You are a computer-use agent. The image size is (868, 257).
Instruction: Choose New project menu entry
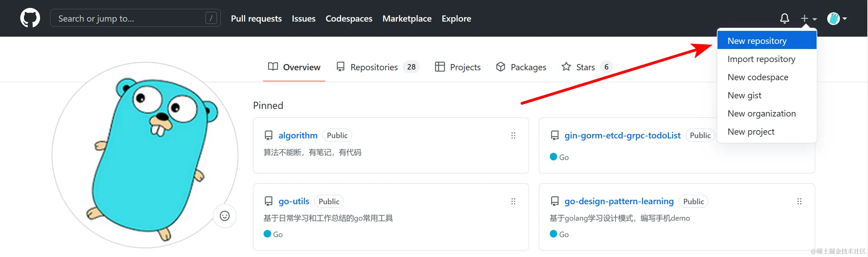coord(767,132)
